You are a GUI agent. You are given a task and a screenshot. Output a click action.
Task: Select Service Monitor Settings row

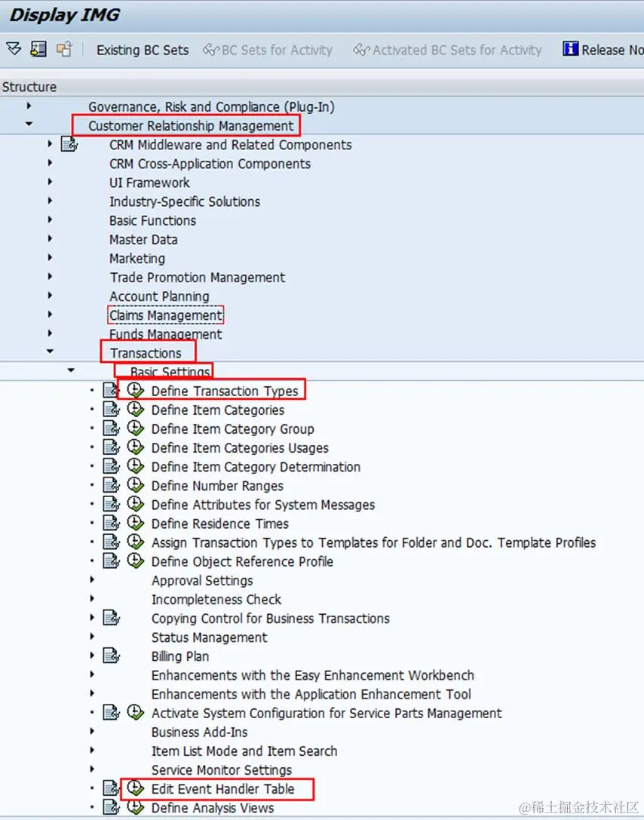pyautogui.click(x=222, y=769)
